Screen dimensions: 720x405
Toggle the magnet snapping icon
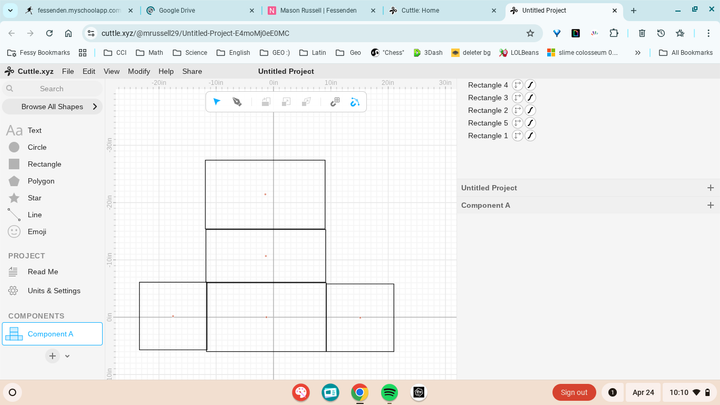334,102
